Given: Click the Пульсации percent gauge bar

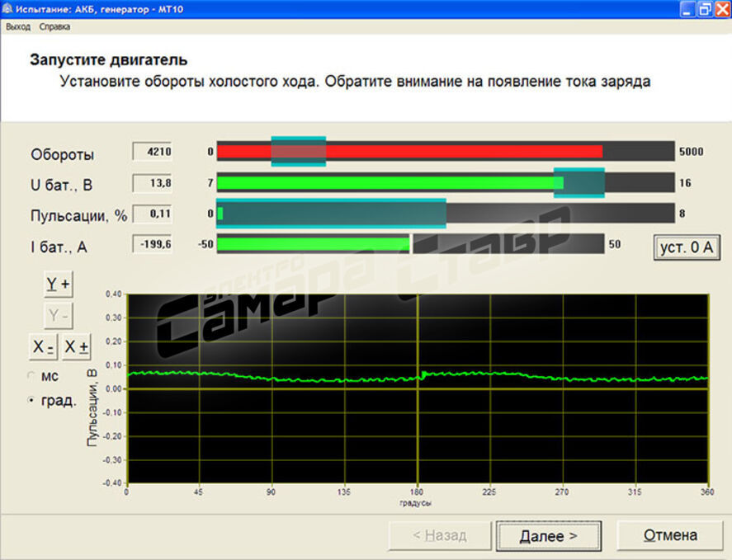Looking at the screenshot, I should pyautogui.click(x=446, y=214).
